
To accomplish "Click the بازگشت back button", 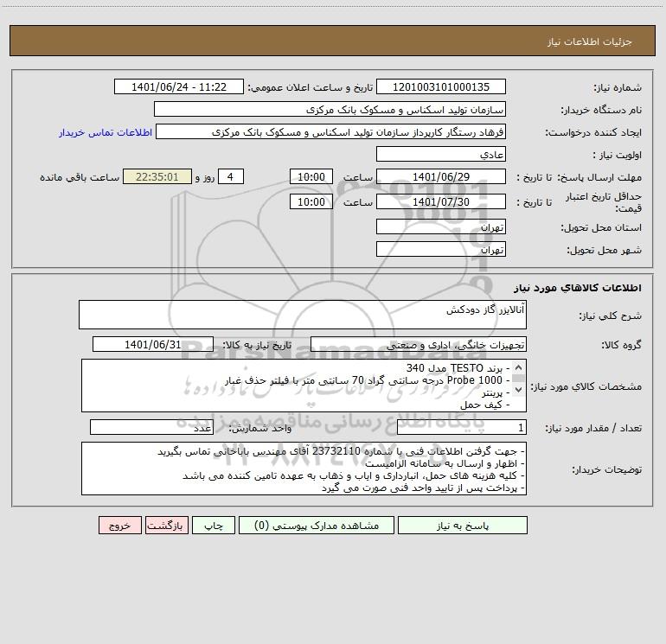I will pos(166,525).
